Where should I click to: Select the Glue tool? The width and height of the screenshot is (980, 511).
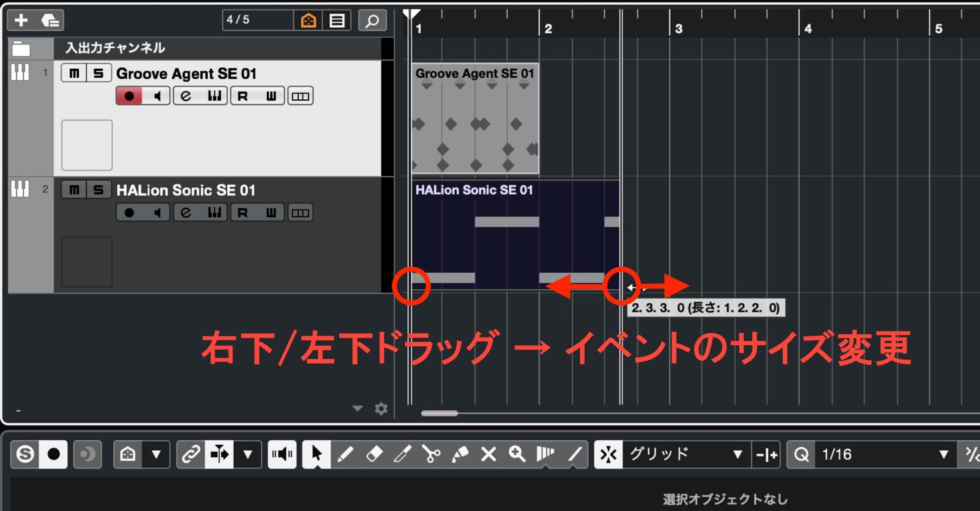(460, 454)
